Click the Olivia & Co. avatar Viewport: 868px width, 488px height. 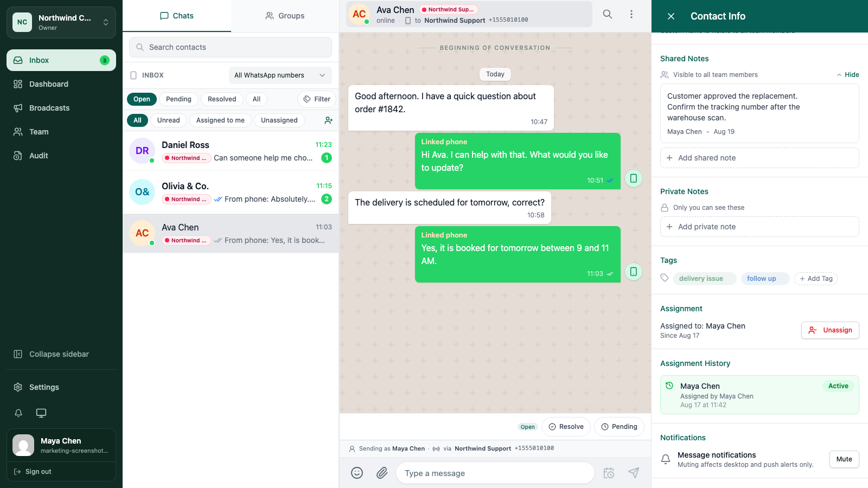click(142, 192)
